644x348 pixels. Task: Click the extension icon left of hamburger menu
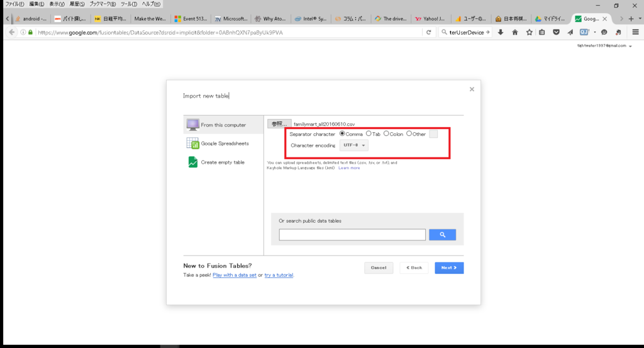(618, 32)
